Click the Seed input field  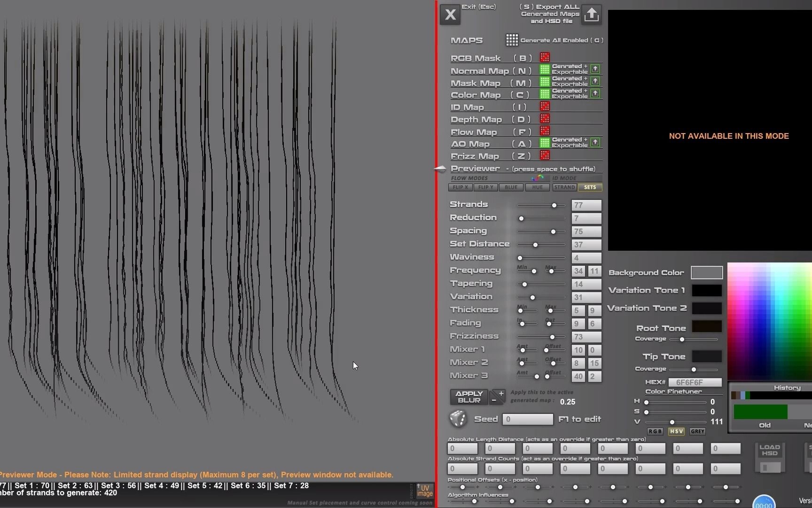[528, 419]
